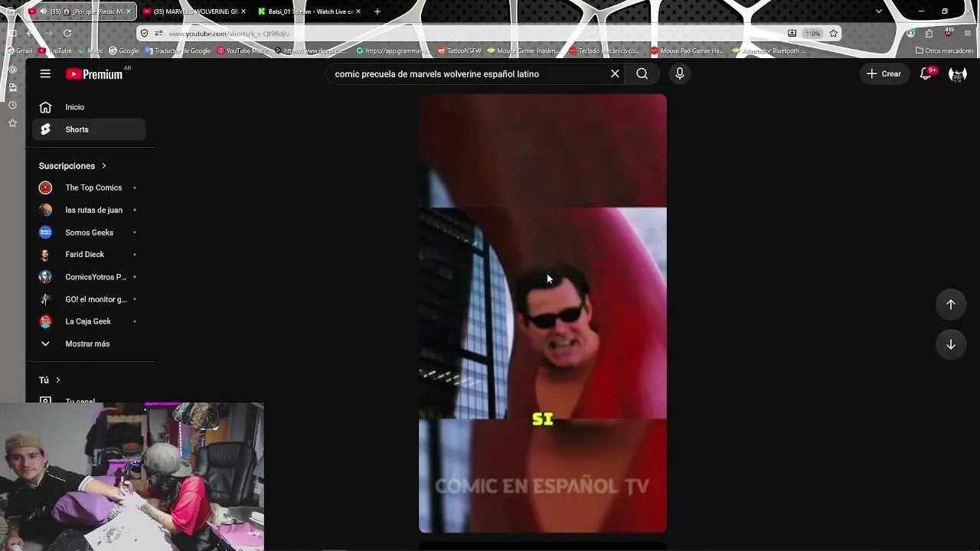Click the browser address bar URL

(x=230, y=34)
